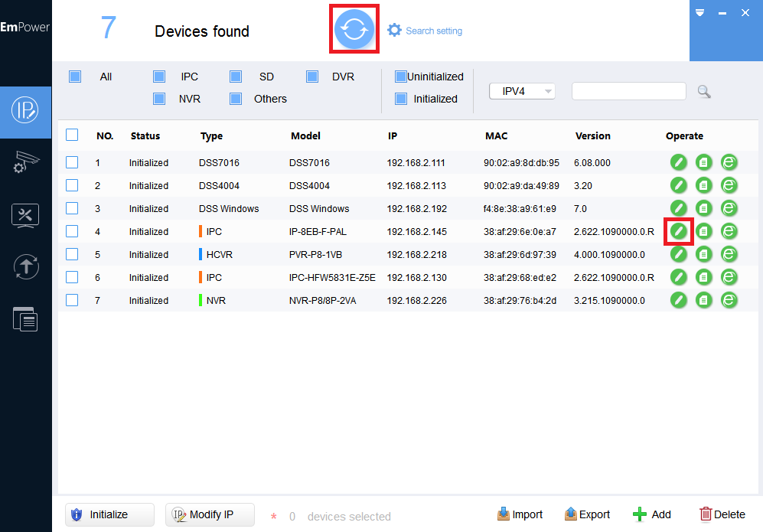Check the row for PVR-P8-1VB
Viewport: 763px width, 532px height.
(72, 254)
